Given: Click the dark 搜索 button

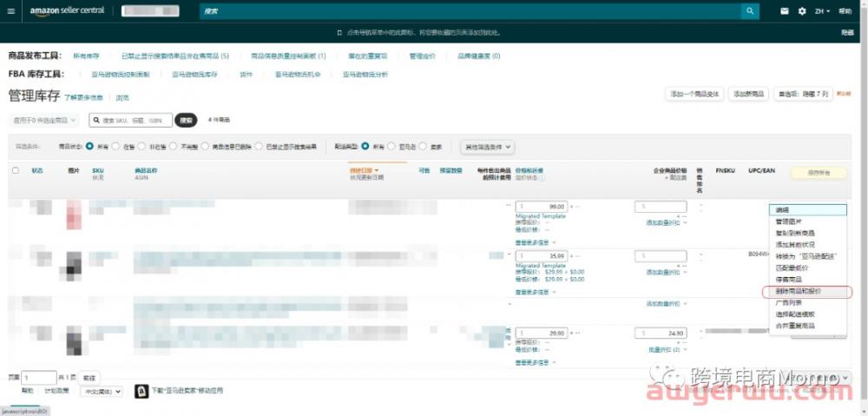Looking at the screenshot, I should click(x=186, y=120).
